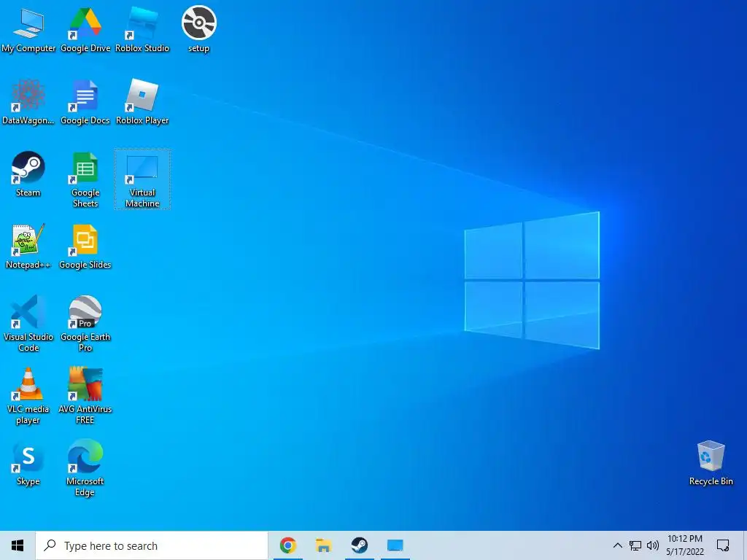747x560 pixels.
Task: Select the Roblox Player shortcut
Action: 142,101
